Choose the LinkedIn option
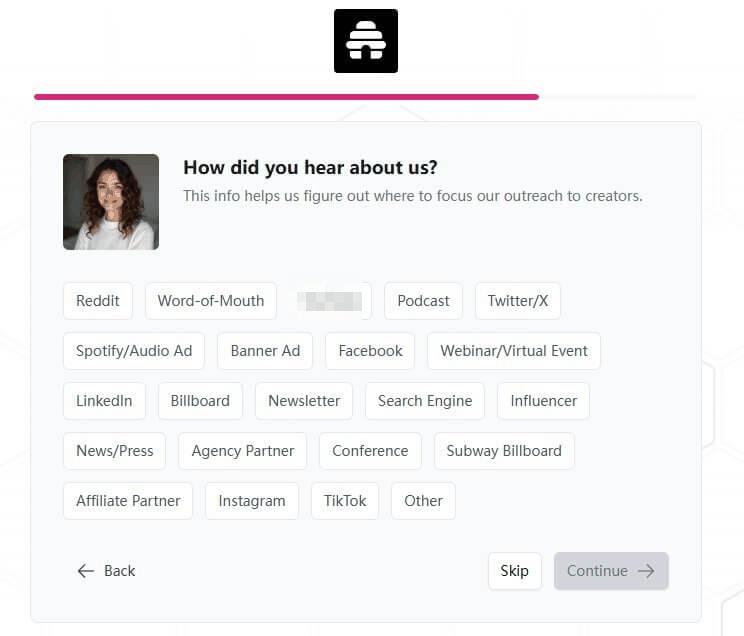Viewport: 744px width, 636px height. (x=104, y=401)
